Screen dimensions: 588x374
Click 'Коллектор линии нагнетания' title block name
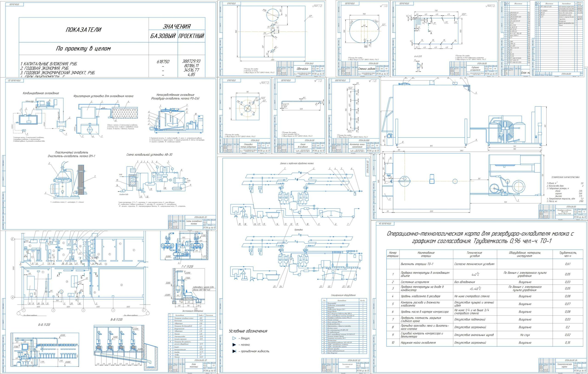[357, 146]
